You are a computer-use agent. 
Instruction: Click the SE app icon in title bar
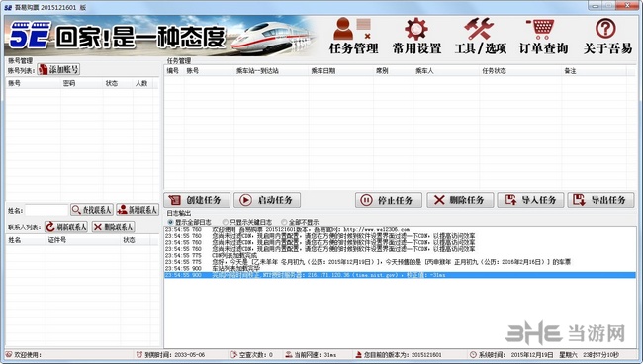[x=8, y=7]
